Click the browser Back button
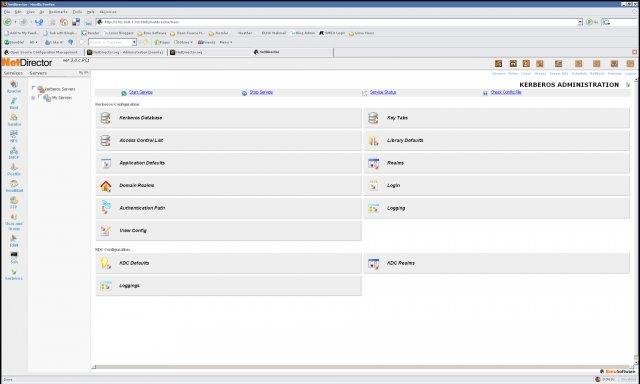 7,22
